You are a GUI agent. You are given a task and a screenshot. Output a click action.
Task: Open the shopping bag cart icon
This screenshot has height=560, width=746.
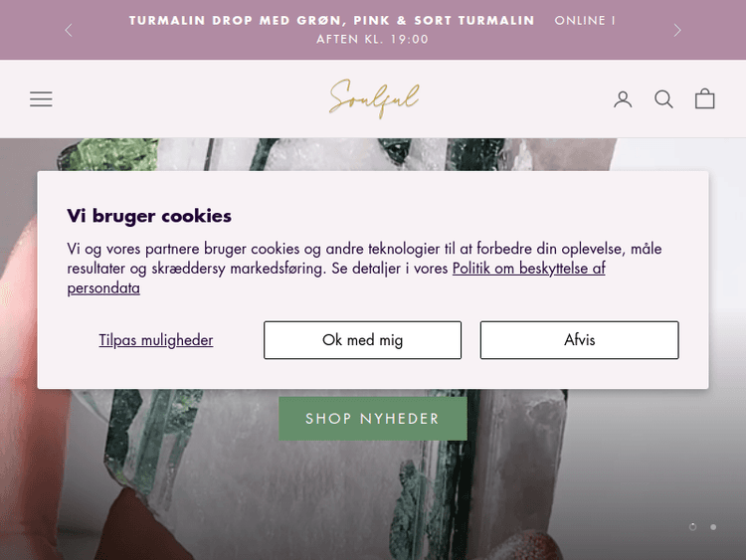(704, 98)
